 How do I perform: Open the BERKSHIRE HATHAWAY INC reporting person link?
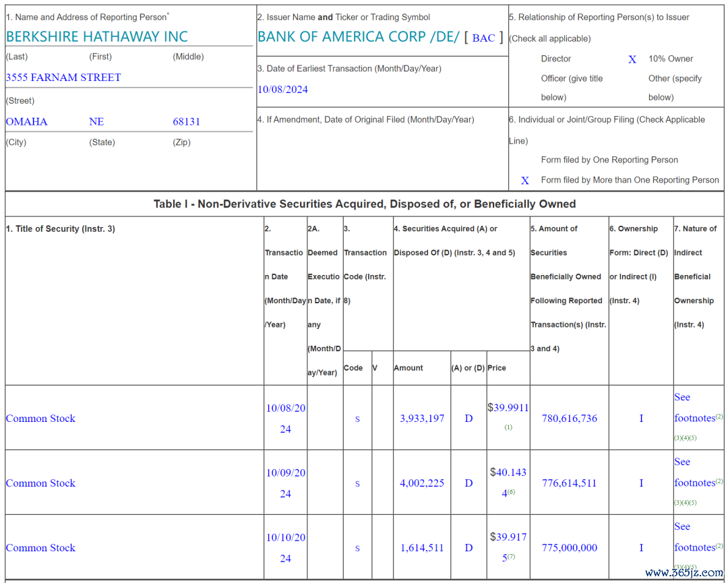tap(97, 36)
